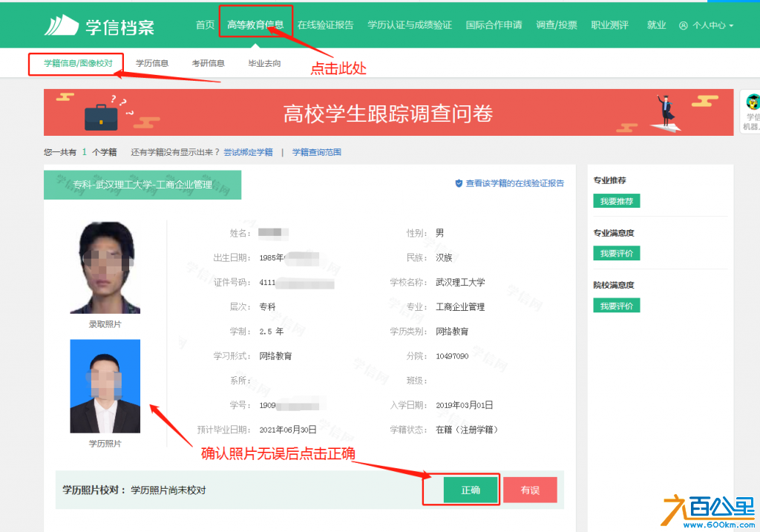Image resolution: width=760 pixels, height=532 pixels.
Task: Click the 尝试绑定学籍 link
Action: point(248,152)
